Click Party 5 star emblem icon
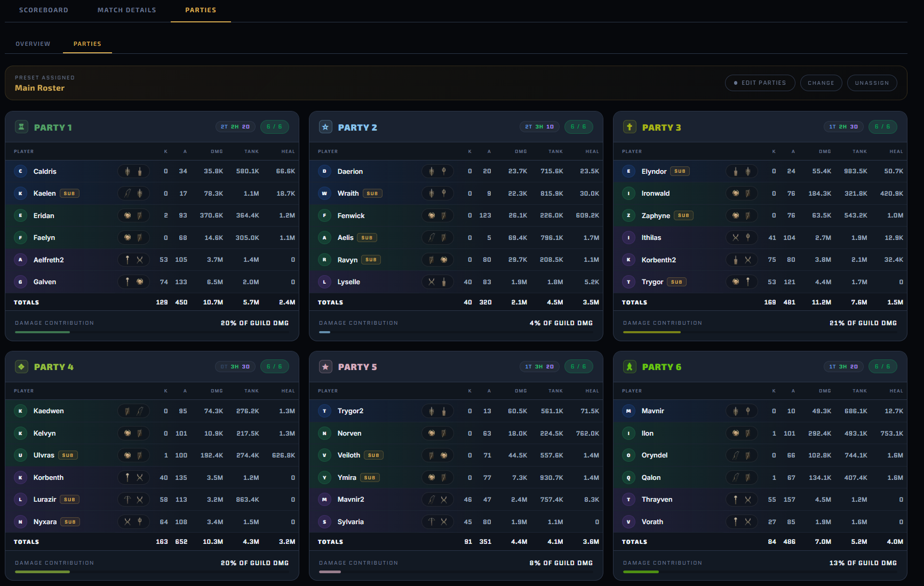The image size is (924, 586). [x=325, y=367]
